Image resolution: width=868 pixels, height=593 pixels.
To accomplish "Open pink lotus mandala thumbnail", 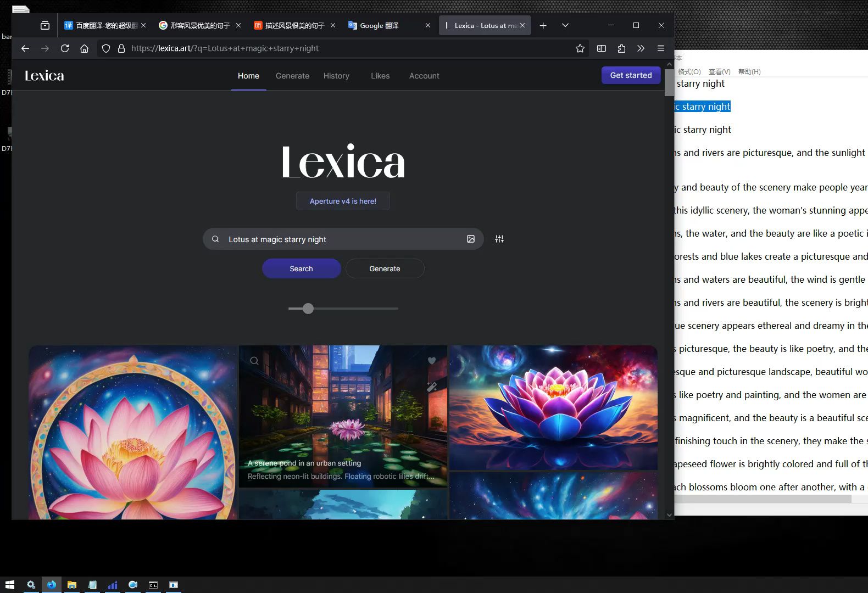I will click(133, 432).
